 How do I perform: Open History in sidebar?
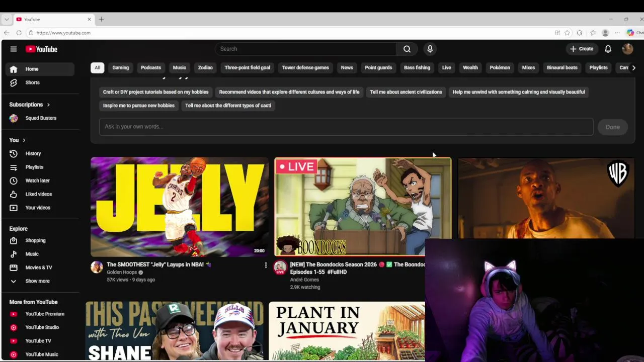(x=40, y=153)
